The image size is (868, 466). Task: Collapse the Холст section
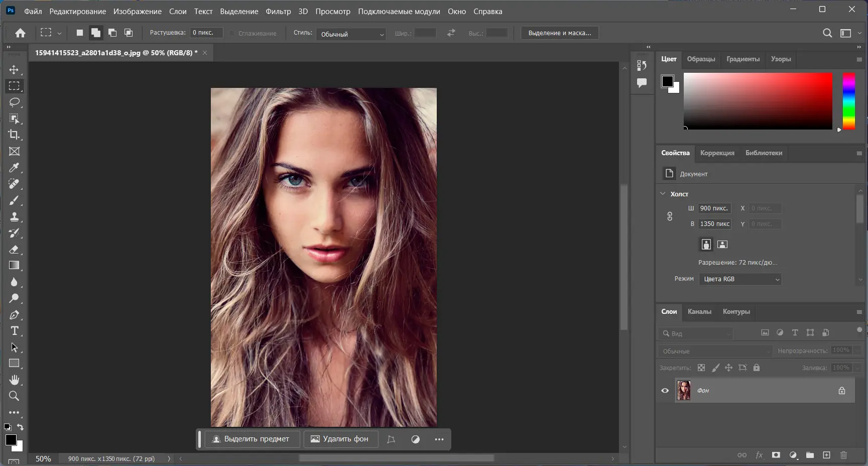click(x=663, y=194)
